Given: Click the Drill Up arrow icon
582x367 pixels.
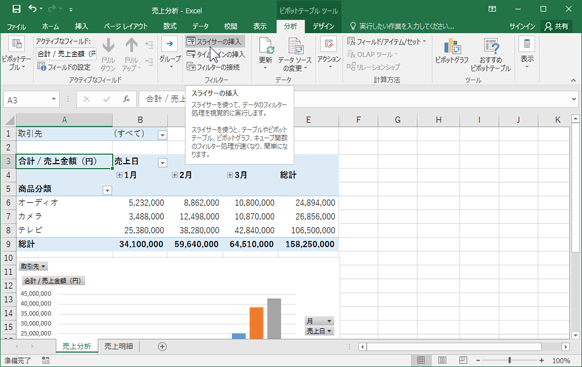Looking at the screenshot, I should point(131,46).
